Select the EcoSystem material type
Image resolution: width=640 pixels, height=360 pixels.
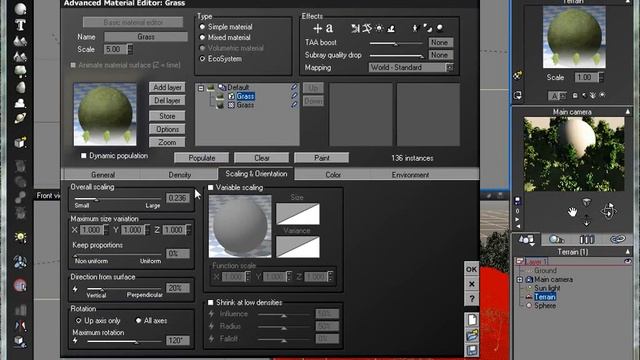click(202, 59)
